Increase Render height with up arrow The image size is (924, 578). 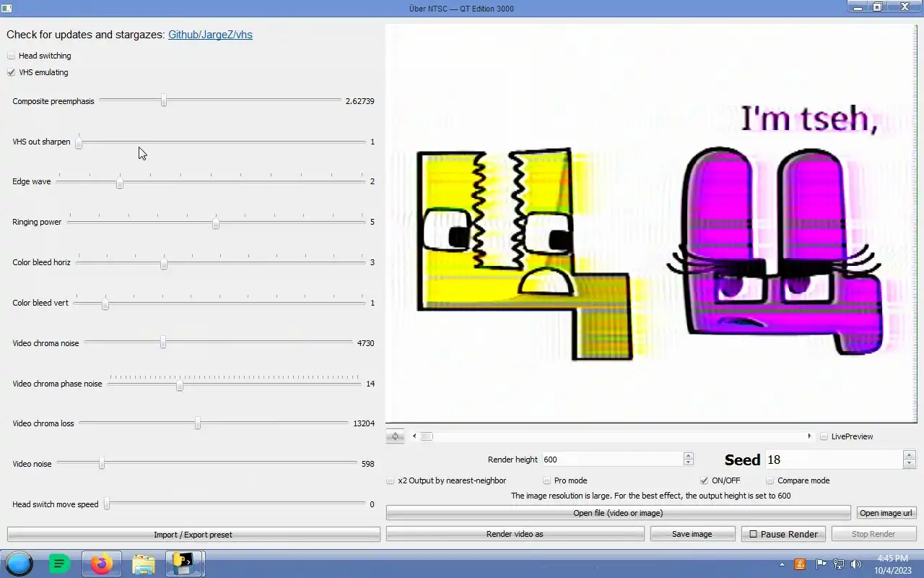[688, 456]
